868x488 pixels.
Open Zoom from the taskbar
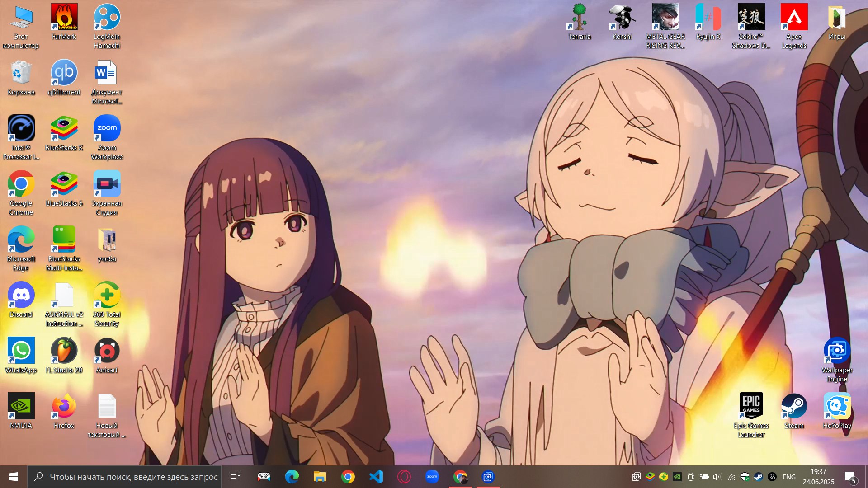(432, 477)
